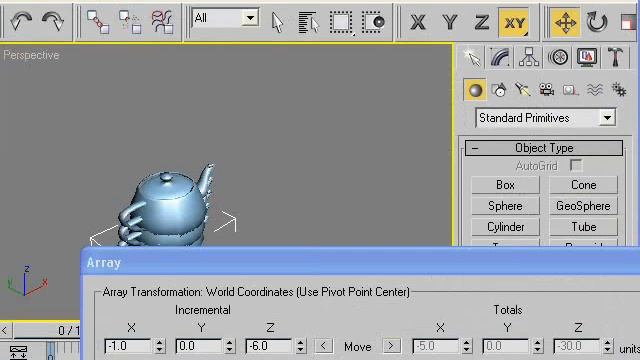Click the Totals X move field
The width and height of the screenshot is (640, 360).
click(x=435, y=346)
